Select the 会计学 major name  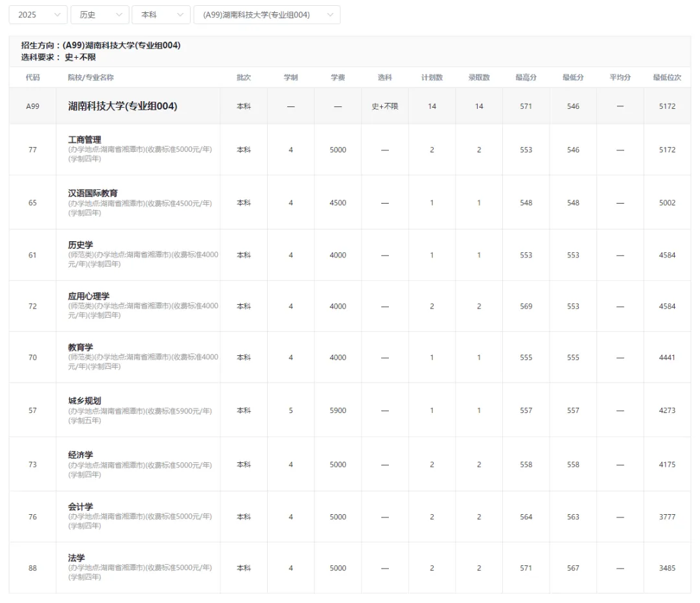(x=80, y=506)
